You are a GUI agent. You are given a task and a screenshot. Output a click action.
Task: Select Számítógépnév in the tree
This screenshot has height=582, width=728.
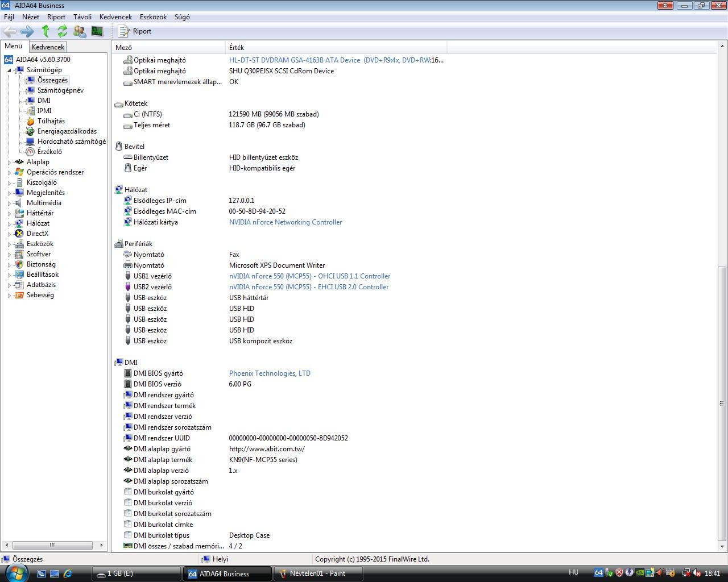point(60,90)
